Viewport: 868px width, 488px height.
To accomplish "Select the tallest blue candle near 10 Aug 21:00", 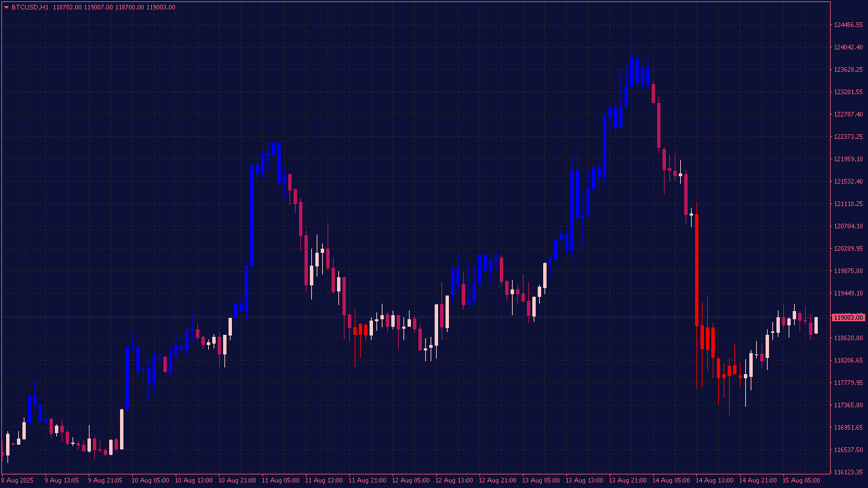I will coord(252,216).
